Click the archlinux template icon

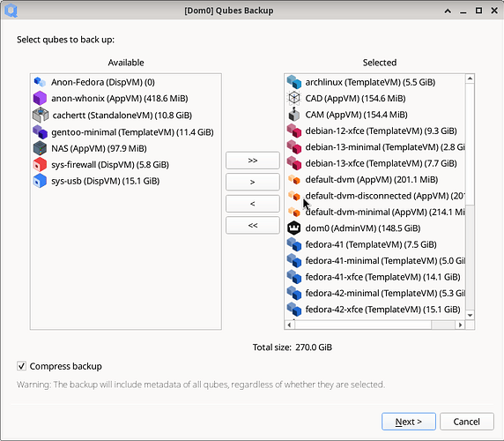[x=293, y=82]
